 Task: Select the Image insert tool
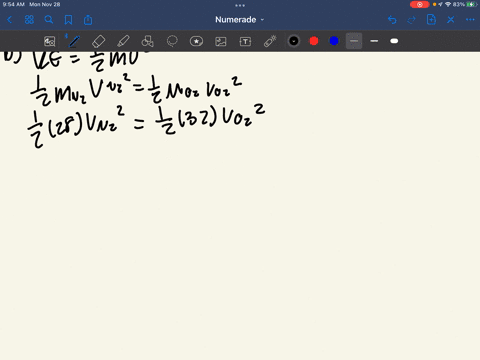coord(221,41)
